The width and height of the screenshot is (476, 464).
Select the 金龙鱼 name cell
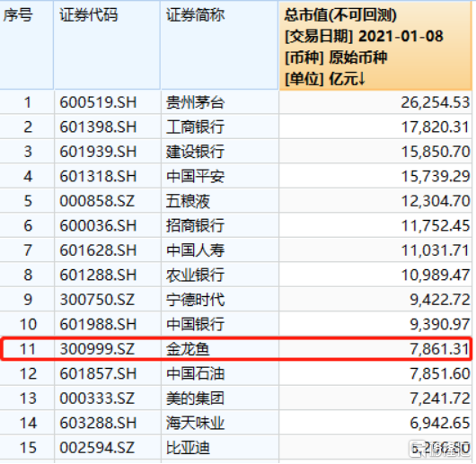click(x=220, y=349)
